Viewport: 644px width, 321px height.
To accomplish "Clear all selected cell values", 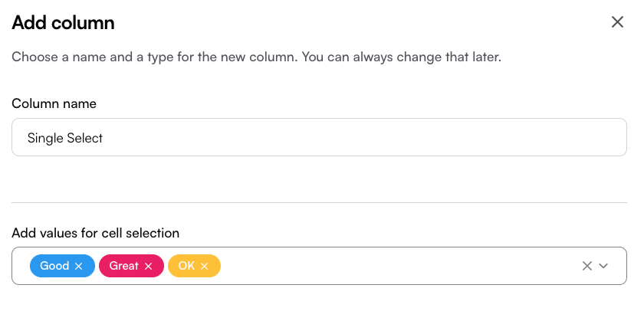I will tap(587, 266).
